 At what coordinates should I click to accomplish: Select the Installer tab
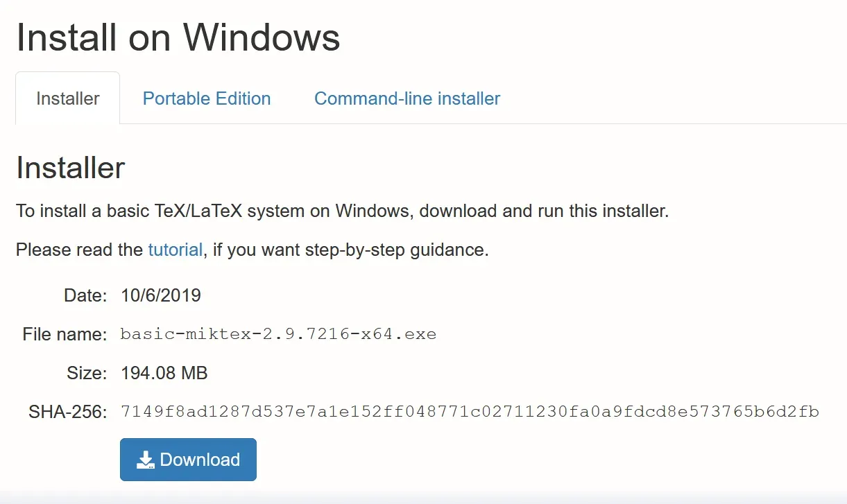pyautogui.click(x=67, y=98)
